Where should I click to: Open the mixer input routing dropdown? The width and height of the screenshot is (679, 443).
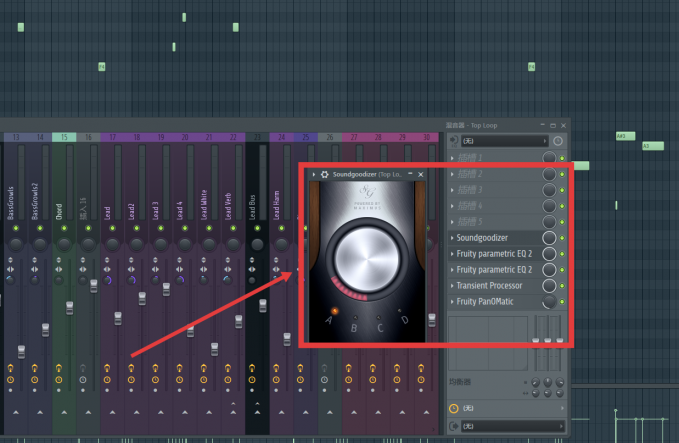tap(505, 141)
